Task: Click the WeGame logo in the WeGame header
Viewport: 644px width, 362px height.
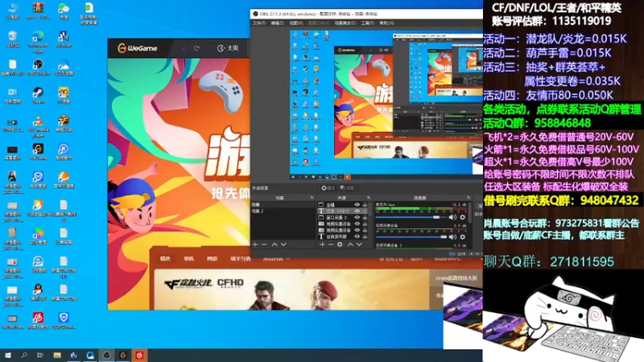Action: click(x=137, y=48)
